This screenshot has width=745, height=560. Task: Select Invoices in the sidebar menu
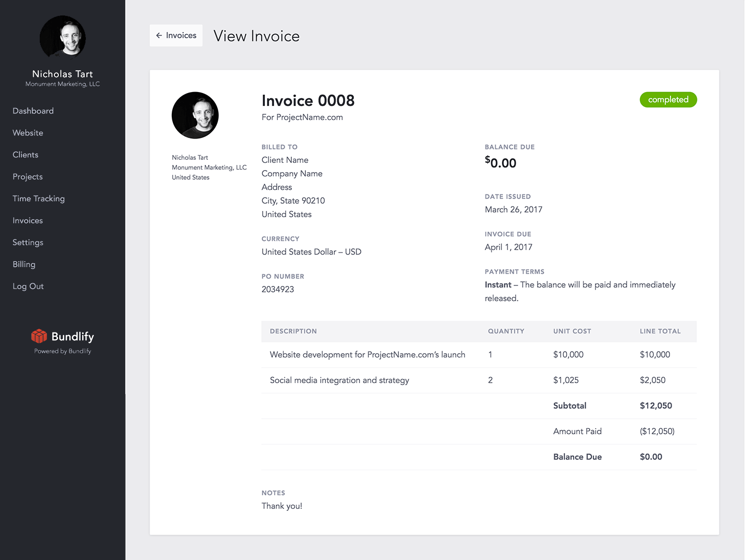pyautogui.click(x=27, y=221)
